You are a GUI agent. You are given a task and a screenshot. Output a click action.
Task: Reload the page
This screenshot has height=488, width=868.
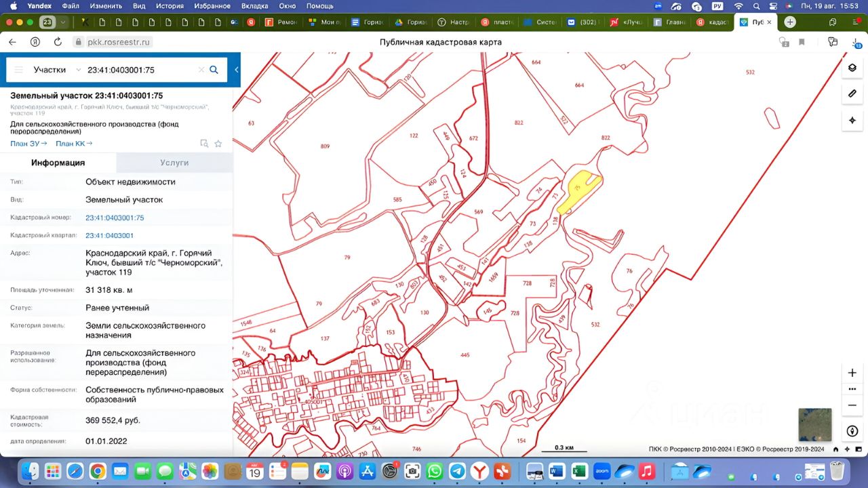tap(58, 42)
